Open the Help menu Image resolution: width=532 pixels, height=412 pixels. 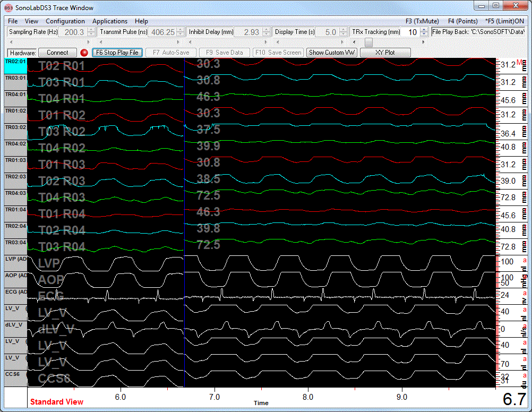pos(141,21)
